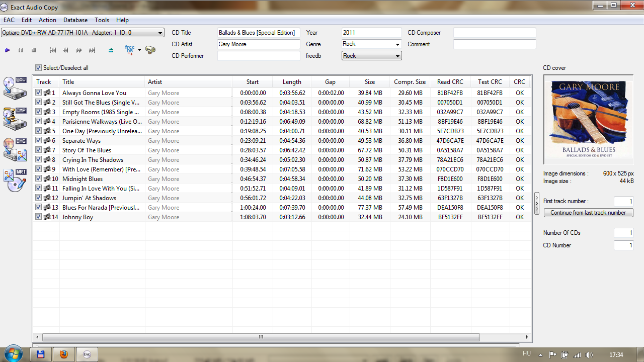Sort by the Artist column header
The width and height of the screenshot is (644, 362).
point(189,82)
